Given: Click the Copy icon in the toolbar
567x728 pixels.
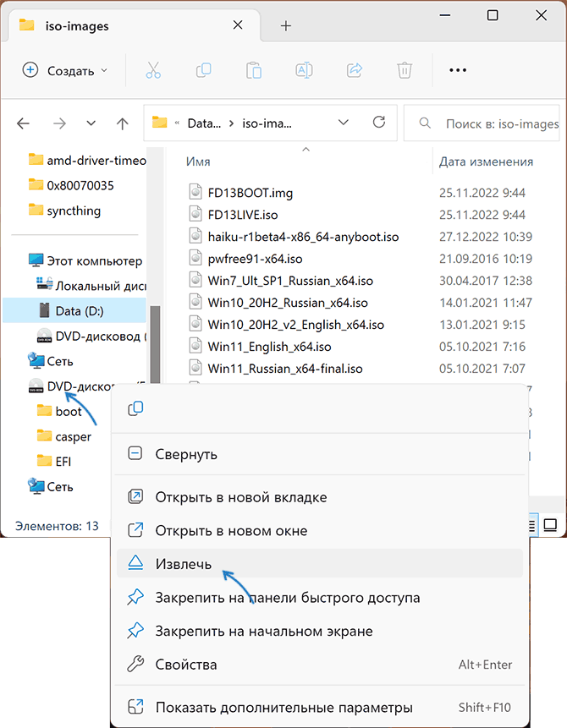Looking at the screenshot, I should [203, 70].
